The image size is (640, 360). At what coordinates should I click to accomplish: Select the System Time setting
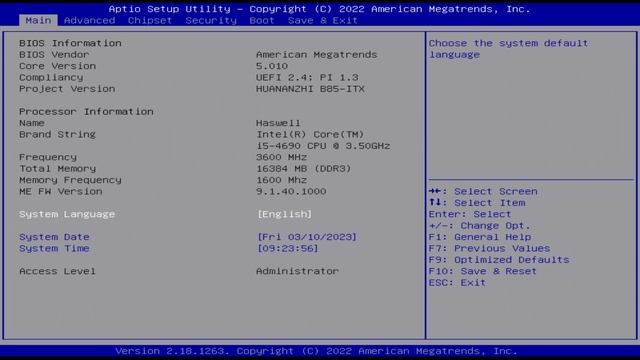point(54,249)
